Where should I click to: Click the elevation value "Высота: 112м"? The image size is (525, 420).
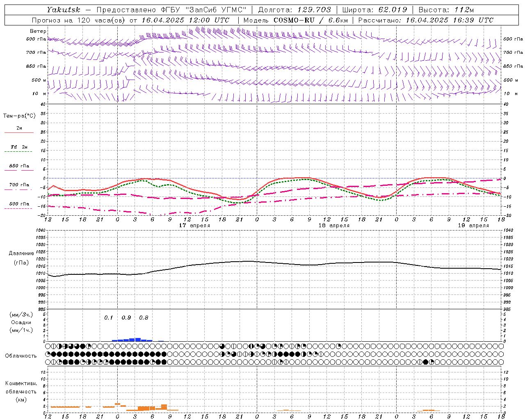447,10
